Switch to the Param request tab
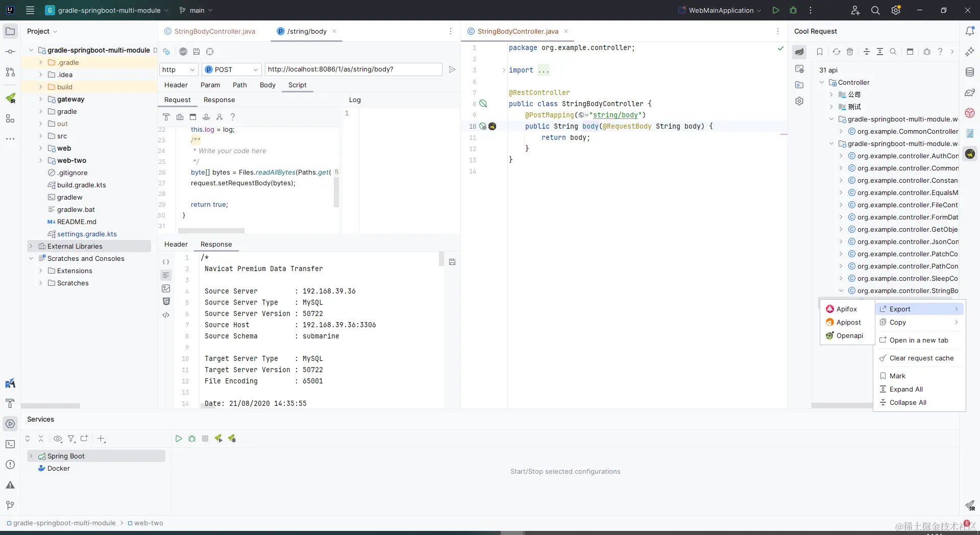 pos(210,85)
